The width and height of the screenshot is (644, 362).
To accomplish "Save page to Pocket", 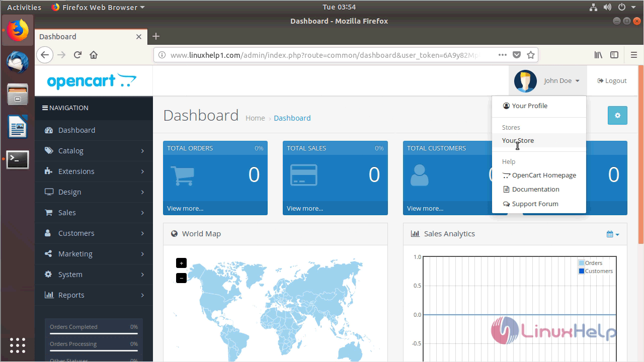I will (517, 55).
